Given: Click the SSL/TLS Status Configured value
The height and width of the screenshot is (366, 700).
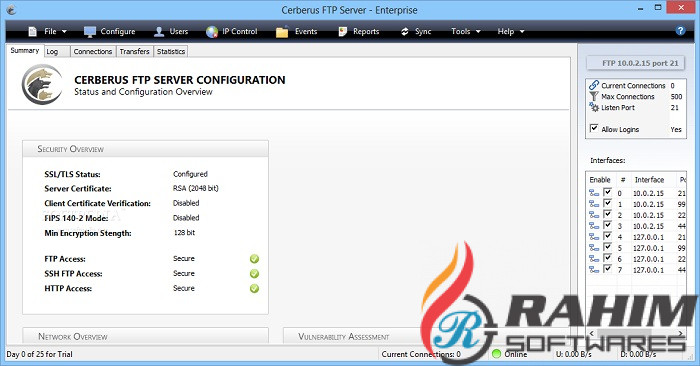Looking at the screenshot, I should pyautogui.click(x=190, y=174).
